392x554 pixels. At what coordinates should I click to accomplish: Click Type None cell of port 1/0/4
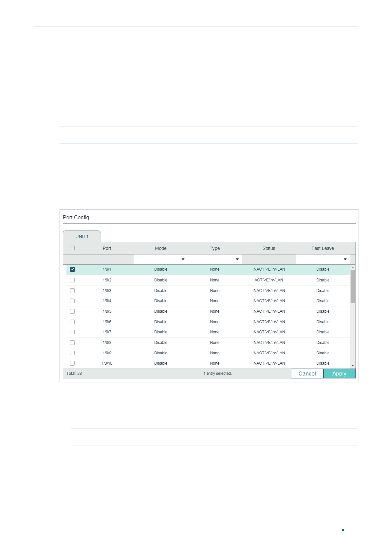pyautogui.click(x=215, y=301)
